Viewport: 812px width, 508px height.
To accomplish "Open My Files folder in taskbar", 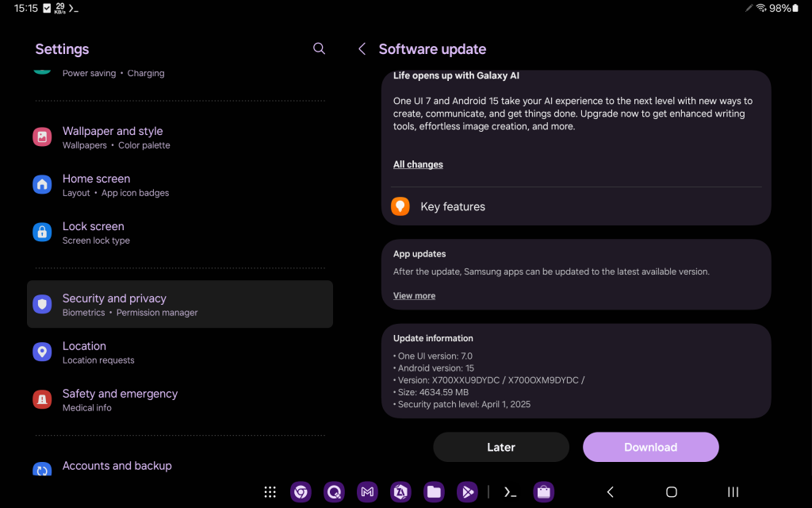I will [434, 492].
